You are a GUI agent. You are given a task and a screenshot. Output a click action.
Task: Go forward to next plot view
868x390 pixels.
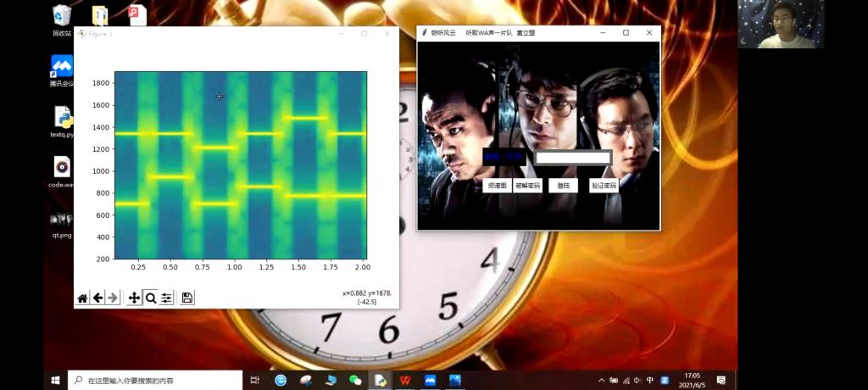114,298
